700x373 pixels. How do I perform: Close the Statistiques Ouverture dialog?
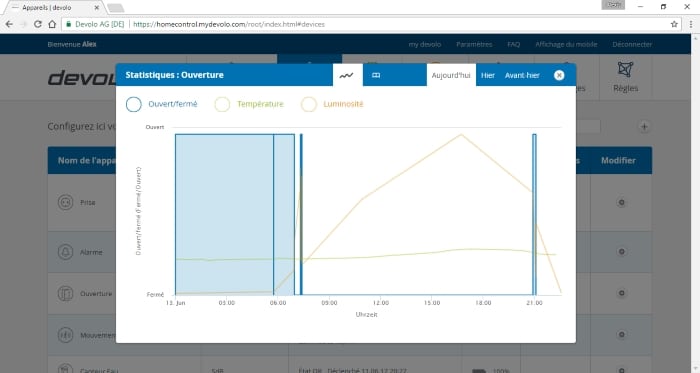[x=558, y=75]
